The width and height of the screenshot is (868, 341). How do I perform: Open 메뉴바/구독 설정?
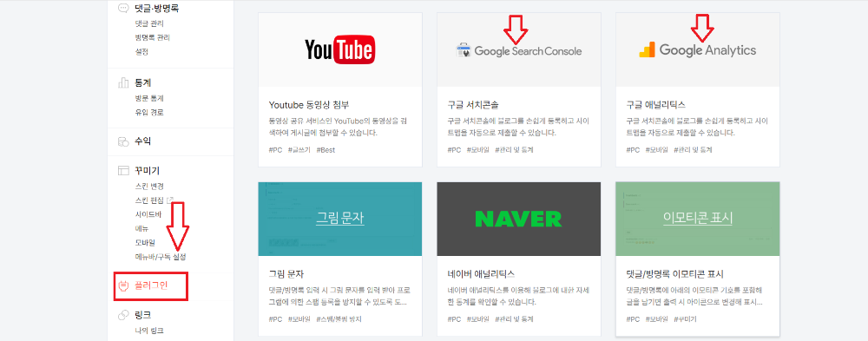161,257
